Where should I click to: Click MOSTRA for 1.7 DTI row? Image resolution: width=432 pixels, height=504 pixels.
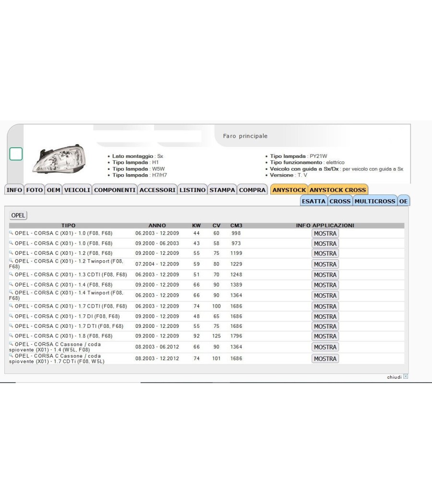point(325,326)
